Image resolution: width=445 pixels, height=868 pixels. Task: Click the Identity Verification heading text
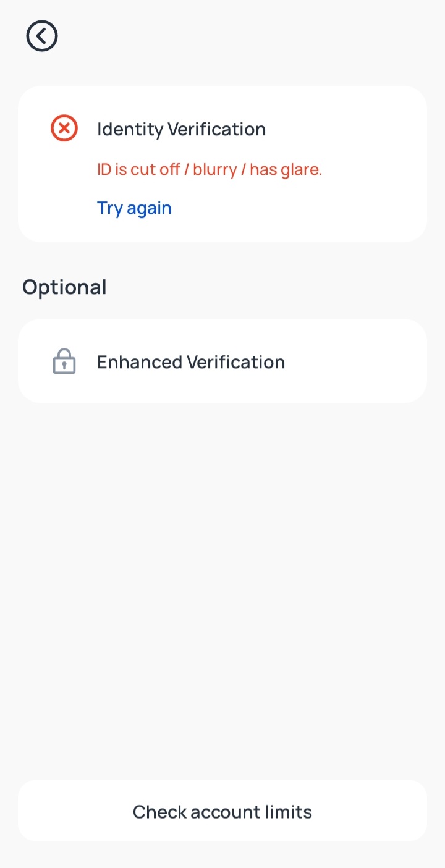[x=182, y=130]
